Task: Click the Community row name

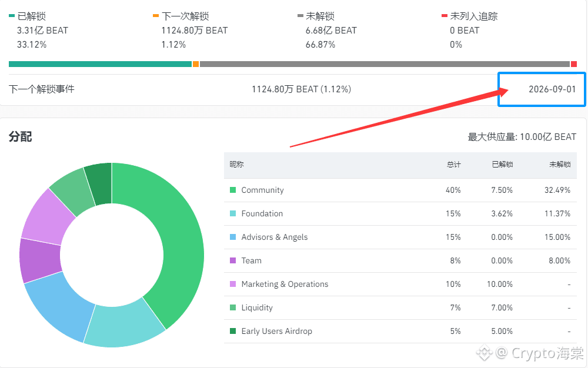Action: (262, 190)
